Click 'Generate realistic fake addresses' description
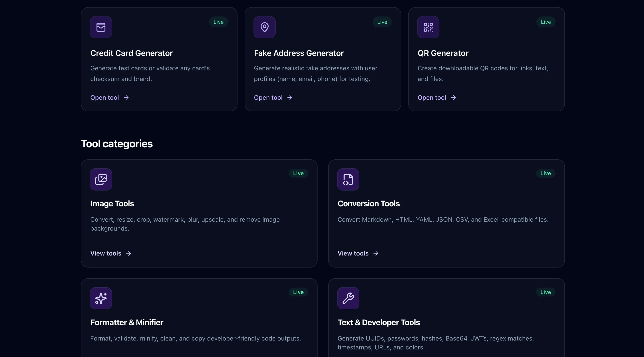 [316, 73]
